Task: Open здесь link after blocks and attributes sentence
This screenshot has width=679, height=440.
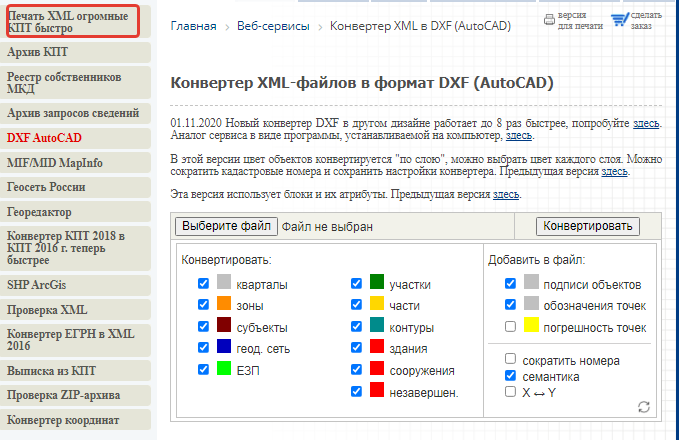Action: [x=506, y=194]
